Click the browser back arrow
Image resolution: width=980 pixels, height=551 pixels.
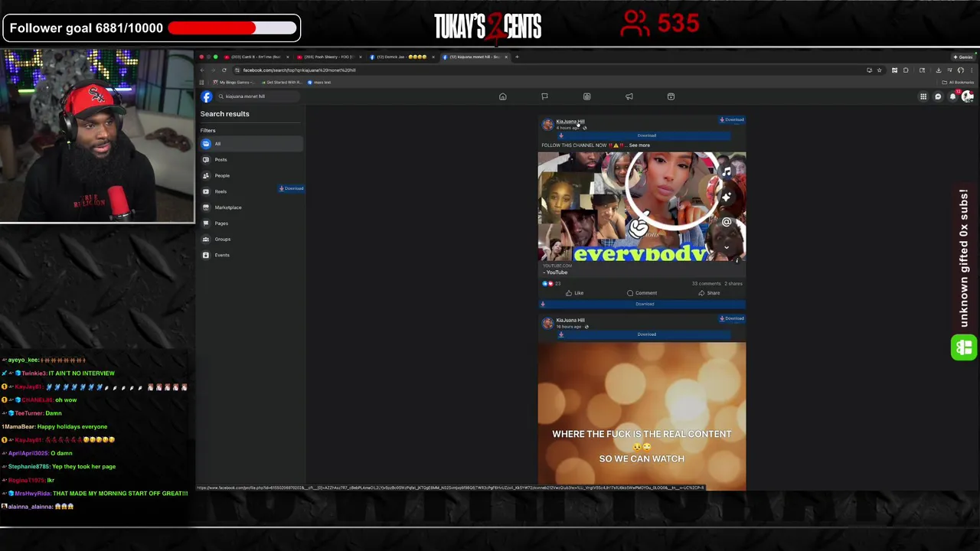point(203,70)
